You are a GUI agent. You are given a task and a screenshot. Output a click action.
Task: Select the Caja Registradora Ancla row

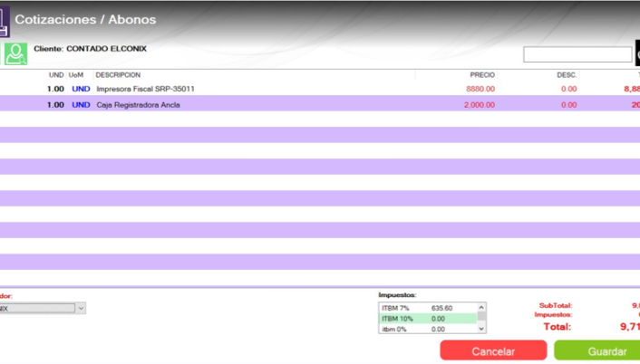(x=320, y=105)
